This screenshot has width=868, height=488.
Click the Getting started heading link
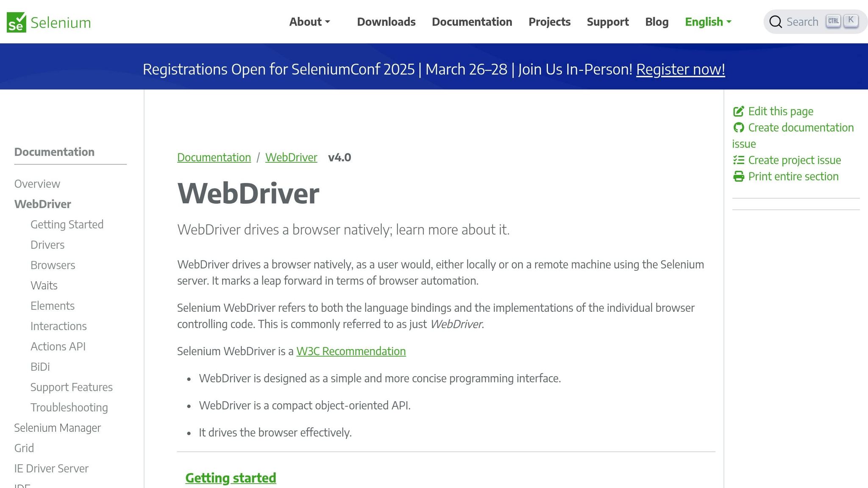[x=231, y=477]
